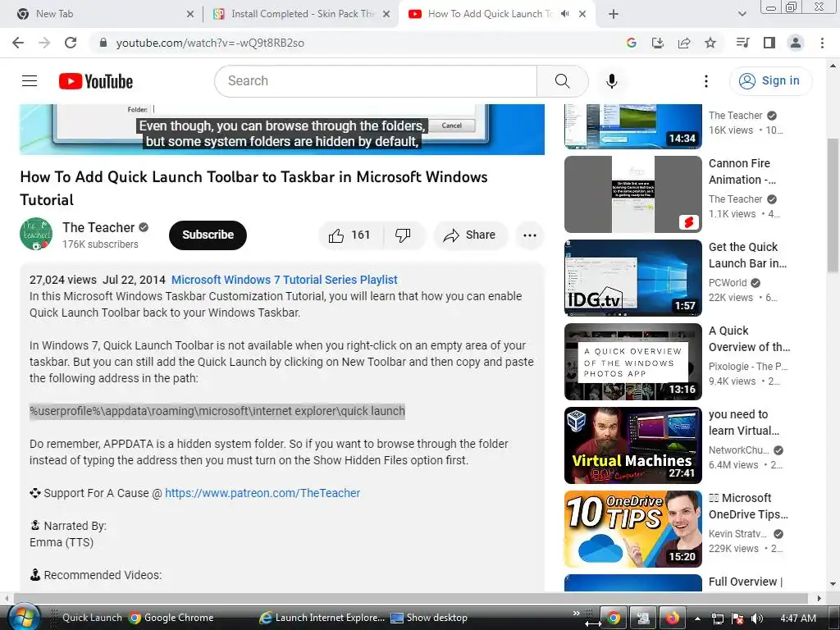
Task: Open the Chrome profile avatar
Action: 796,43
